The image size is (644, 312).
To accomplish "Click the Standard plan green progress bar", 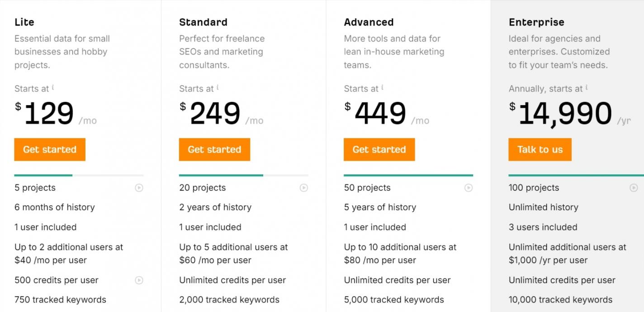I will [221, 175].
